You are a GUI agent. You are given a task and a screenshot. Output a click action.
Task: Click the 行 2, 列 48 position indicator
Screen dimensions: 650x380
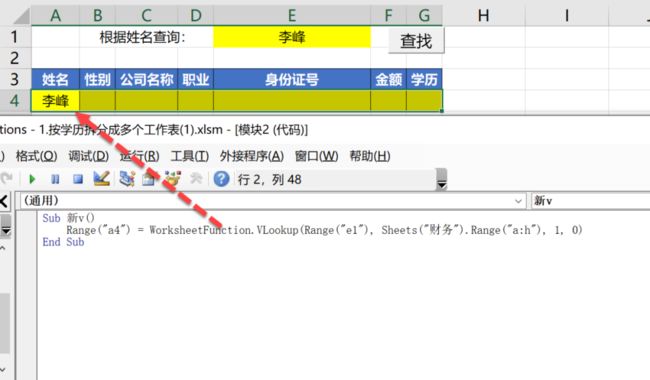tap(269, 179)
